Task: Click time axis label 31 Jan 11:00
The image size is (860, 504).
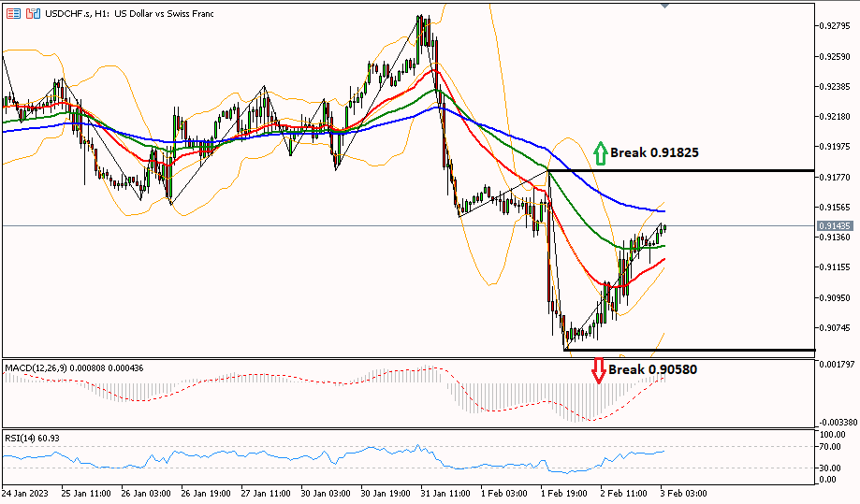Action: (x=445, y=493)
